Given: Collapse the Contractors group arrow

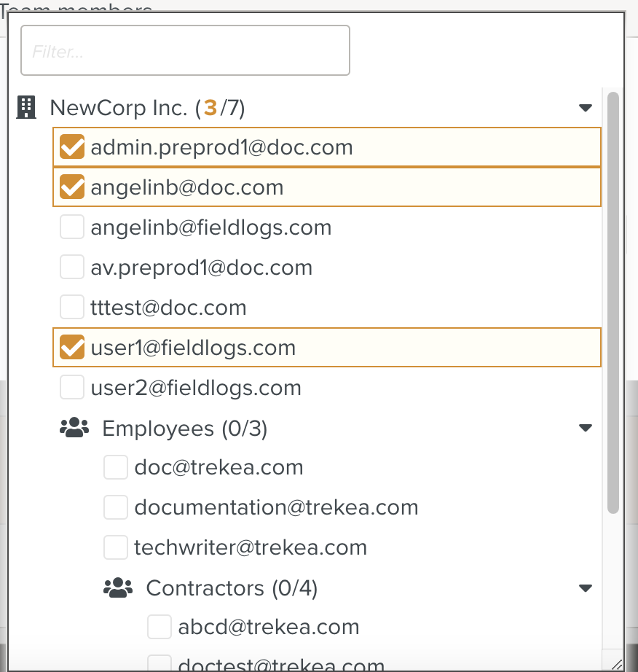Looking at the screenshot, I should pos(586,587).
